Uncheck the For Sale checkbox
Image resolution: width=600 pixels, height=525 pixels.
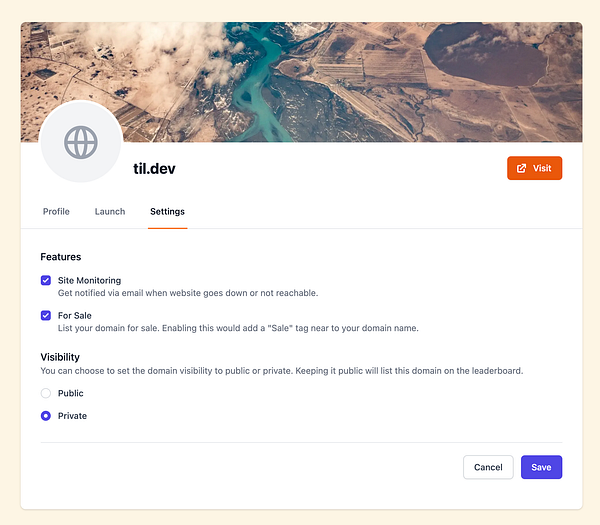point(46,316)
